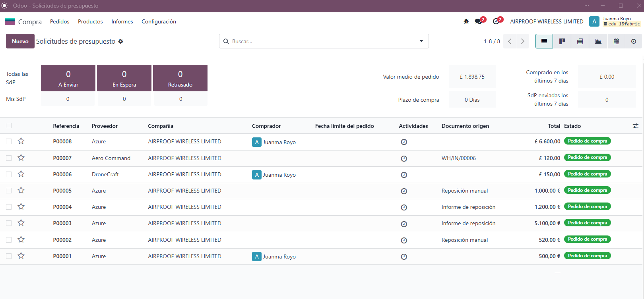Select all rows with header checkbox

coord(9,126)
